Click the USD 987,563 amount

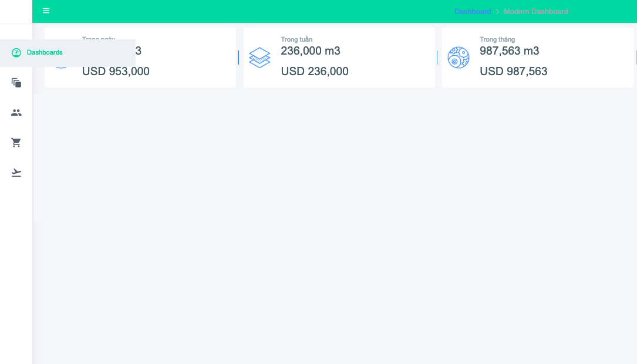pos(514,71)
